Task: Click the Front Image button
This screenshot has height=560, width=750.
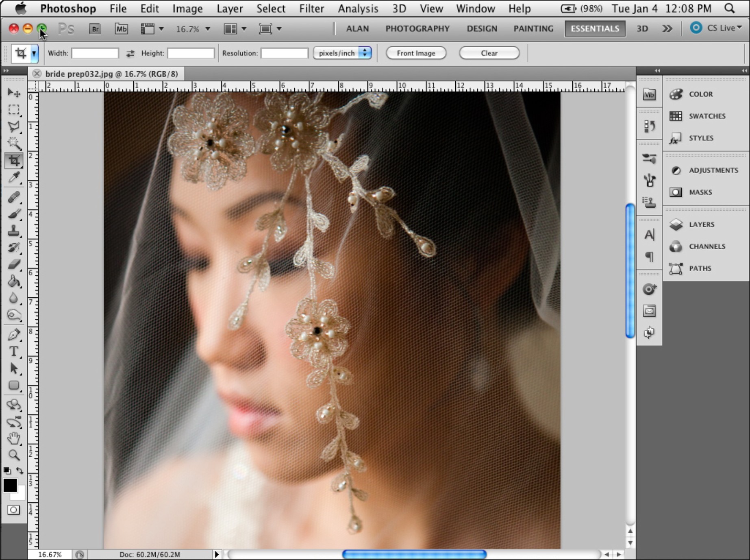Action: 416,53
